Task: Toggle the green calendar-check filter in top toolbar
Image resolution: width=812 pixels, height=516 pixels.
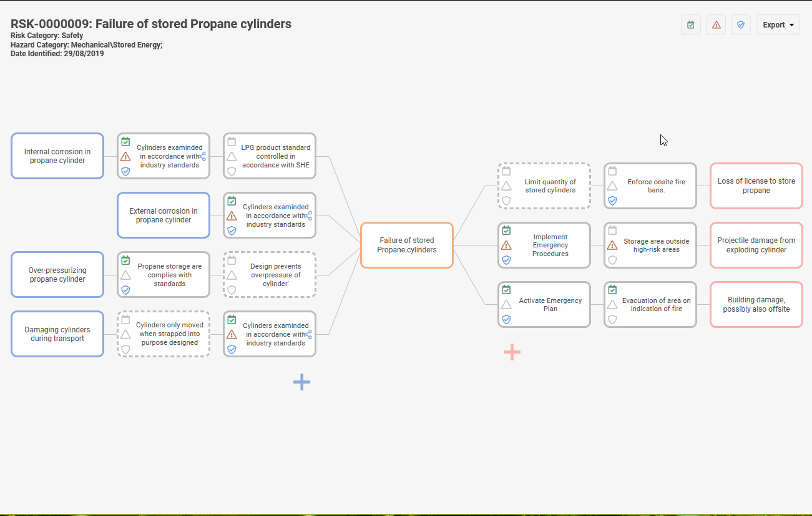Action: point(691,25)
